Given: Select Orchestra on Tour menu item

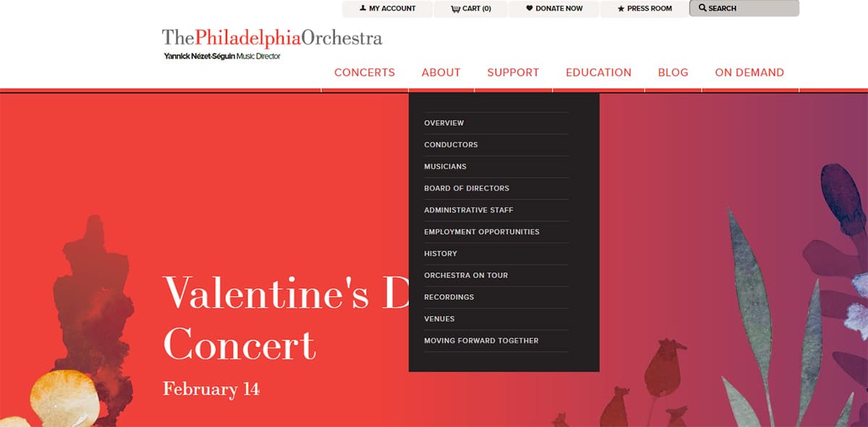Looking at the screenshot, I should tap(466, 275).
